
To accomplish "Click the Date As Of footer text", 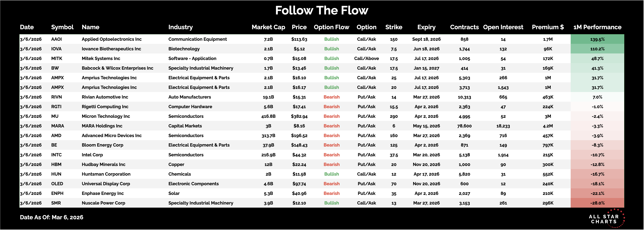I will tap(51, 217).
